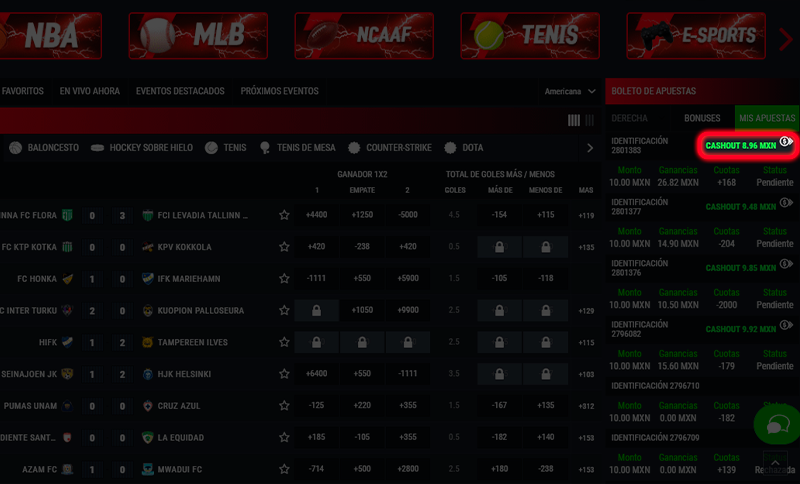
Task: Switch to FAVORITOS tab
Action: (23, 91)
